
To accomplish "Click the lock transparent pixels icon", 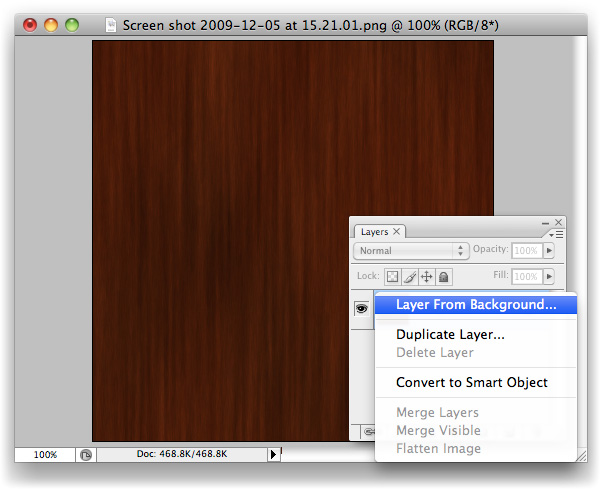I will pyautogui.click(x=393, y=276).
